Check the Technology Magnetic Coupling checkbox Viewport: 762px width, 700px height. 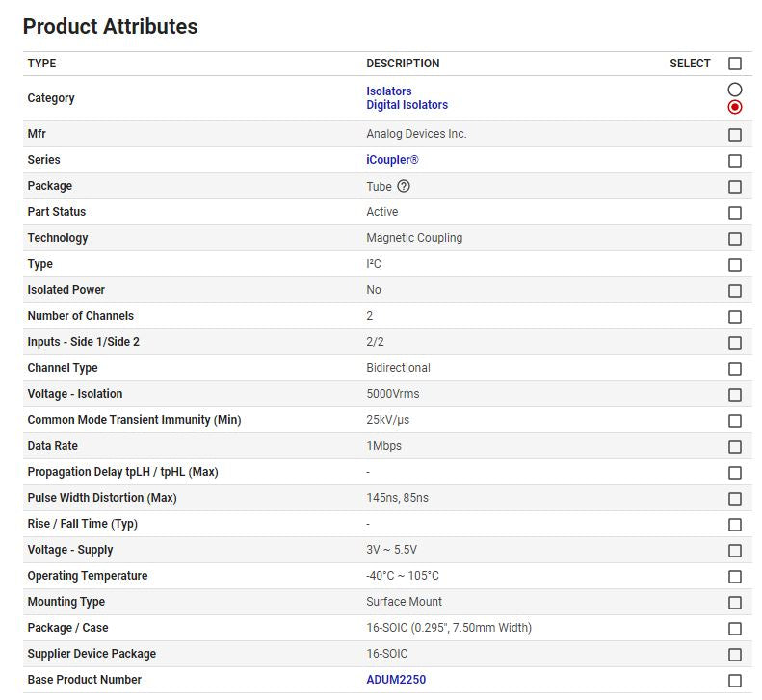pyautogui.click(x=735, y=239)
